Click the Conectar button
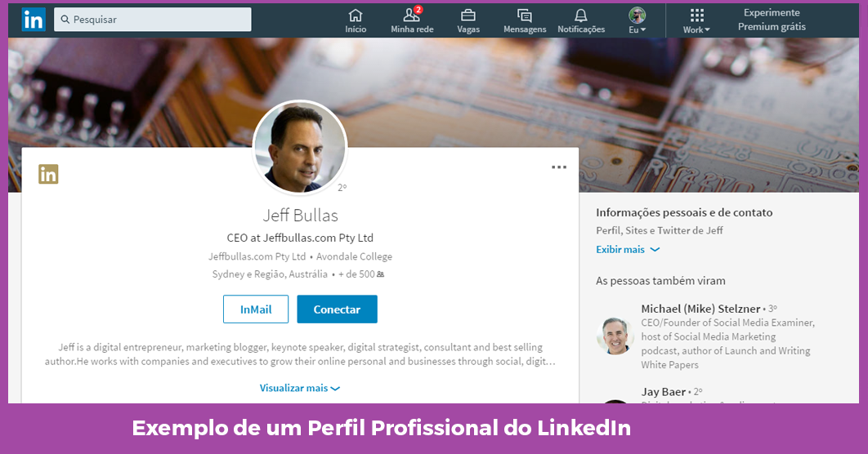The width and height of the screenshot is (868, 454). (x=337, y=309)
